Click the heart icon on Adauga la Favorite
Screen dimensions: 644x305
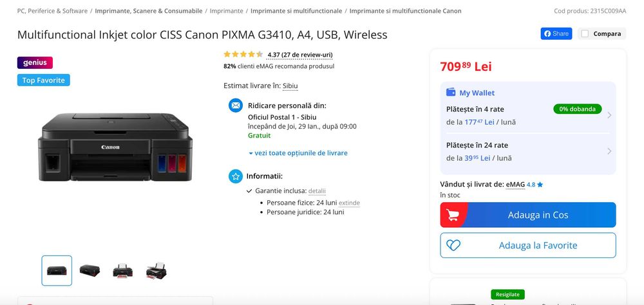pos(453,245)
